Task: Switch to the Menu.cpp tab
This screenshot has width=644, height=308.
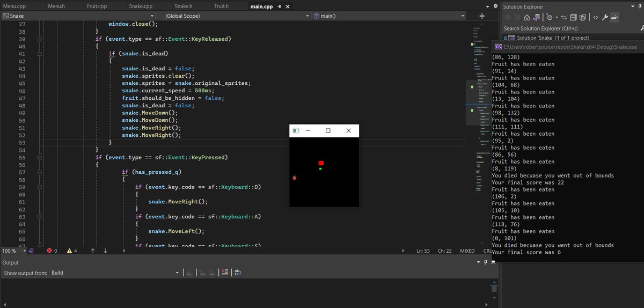Action: (14, 6)
